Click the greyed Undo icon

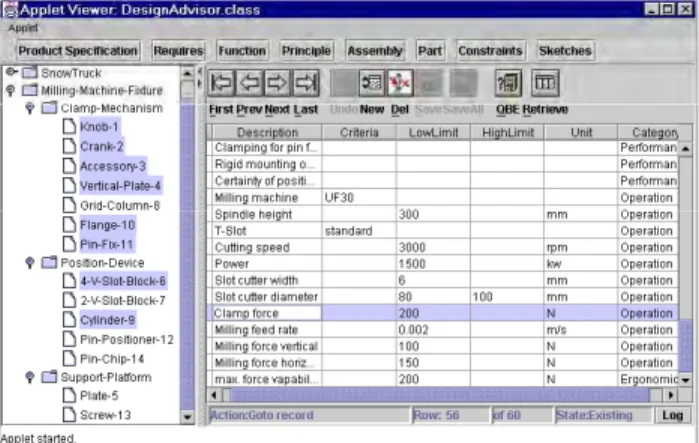pos(343,83)
